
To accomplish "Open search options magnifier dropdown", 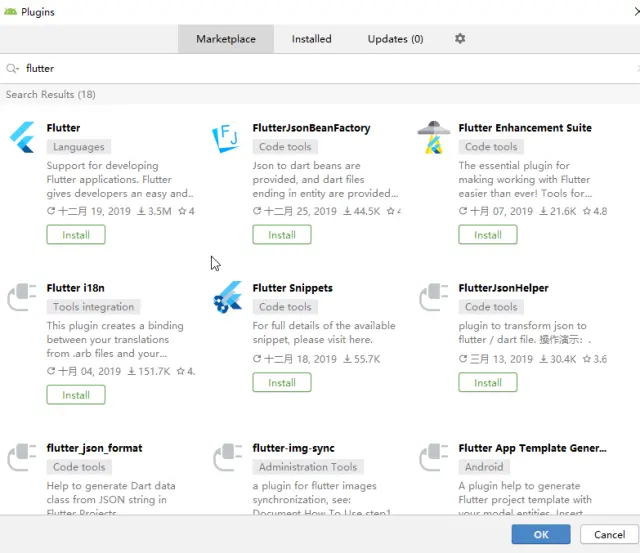I will point(12,69).
